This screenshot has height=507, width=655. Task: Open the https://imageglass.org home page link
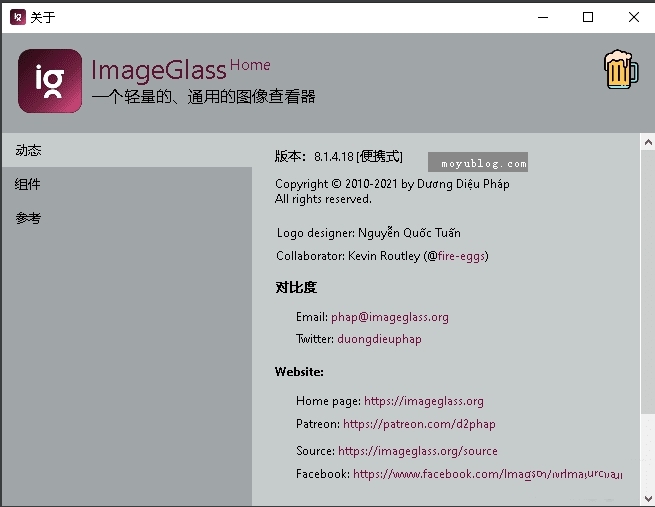click(424, 401)
